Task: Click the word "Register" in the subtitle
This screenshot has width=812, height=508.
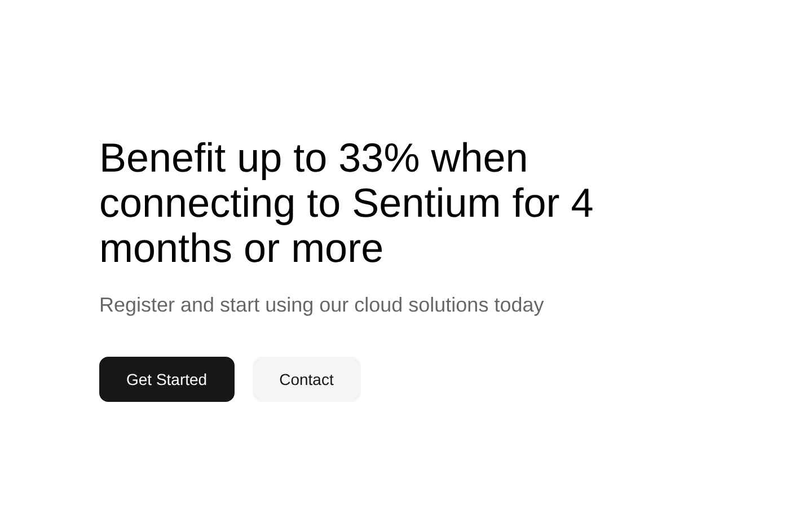Action: tap(137, 305)
